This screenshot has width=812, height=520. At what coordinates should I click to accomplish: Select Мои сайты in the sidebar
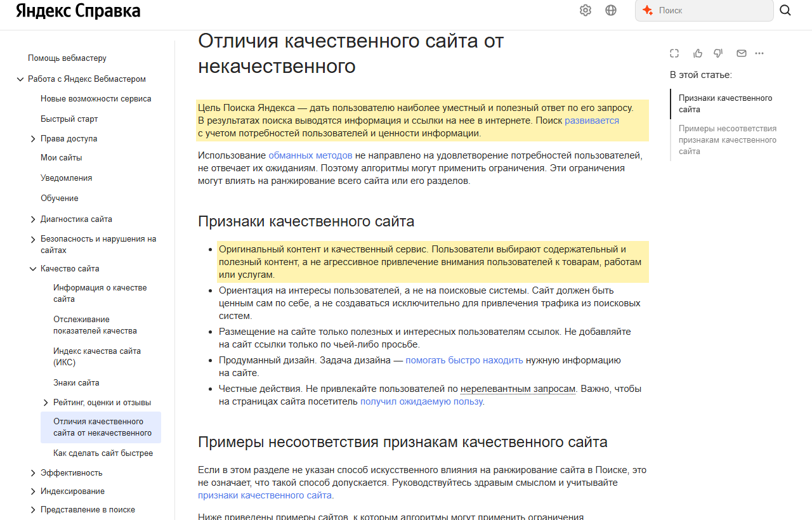click(62, 158)
